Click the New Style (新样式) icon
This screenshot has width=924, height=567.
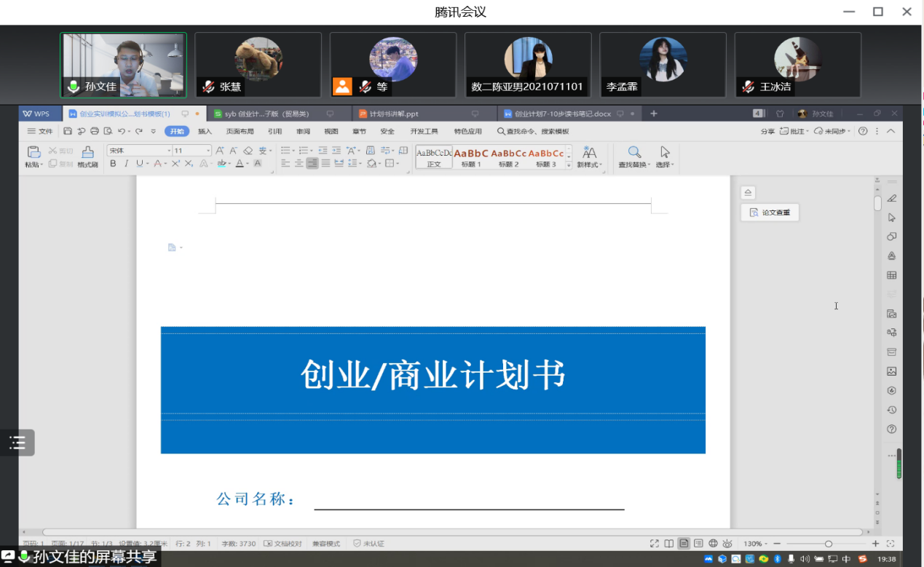point(589,152)
